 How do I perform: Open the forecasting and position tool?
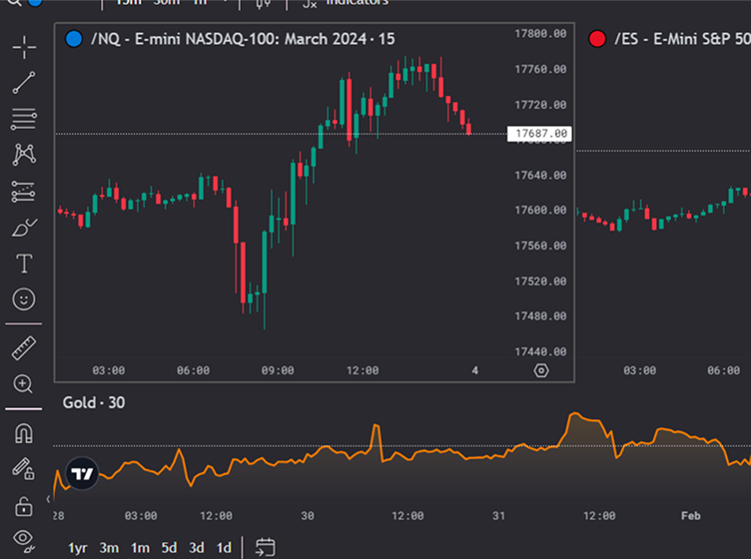click(23, 192)
